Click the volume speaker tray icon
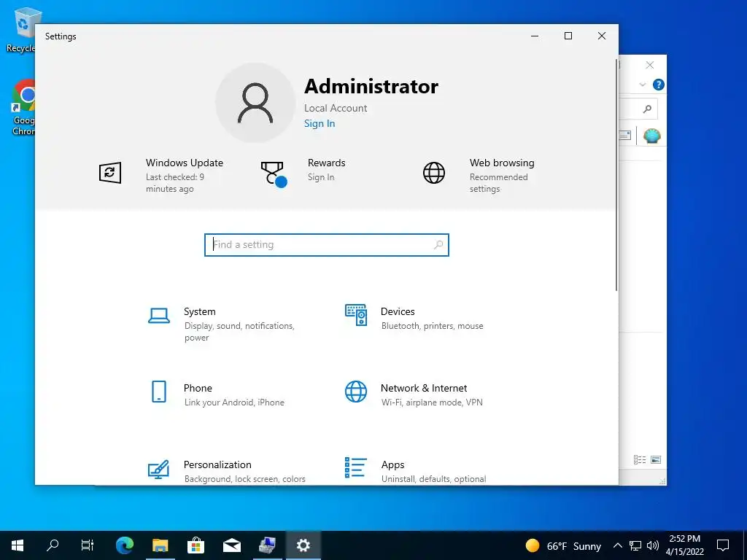 [653, 545]
